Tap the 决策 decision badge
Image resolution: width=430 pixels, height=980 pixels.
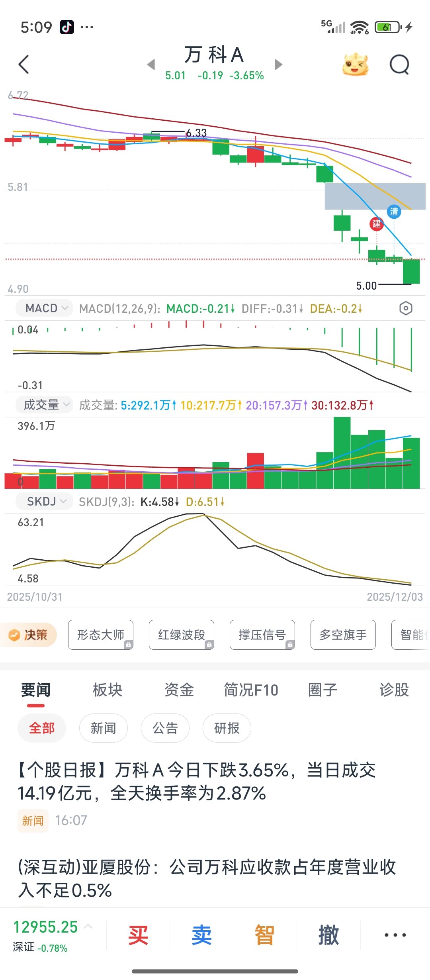[29, 635]
